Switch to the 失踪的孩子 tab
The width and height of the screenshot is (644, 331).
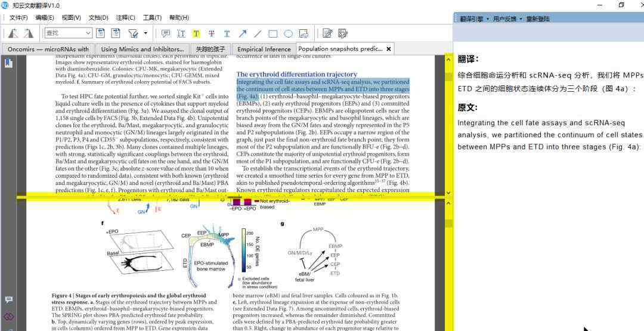point(210,49)
